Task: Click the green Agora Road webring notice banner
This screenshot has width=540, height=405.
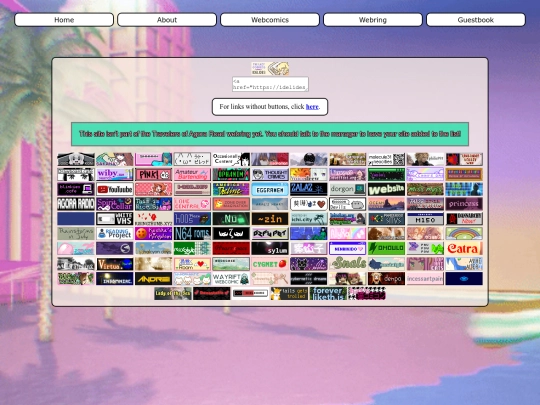Action: (270, 134)
